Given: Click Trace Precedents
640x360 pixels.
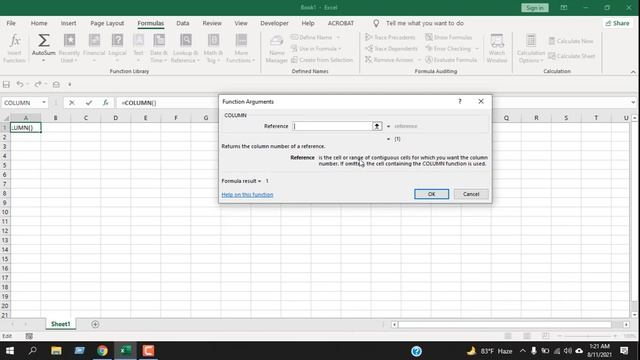Looking at the screenshot, I should (x=390, y=37).
